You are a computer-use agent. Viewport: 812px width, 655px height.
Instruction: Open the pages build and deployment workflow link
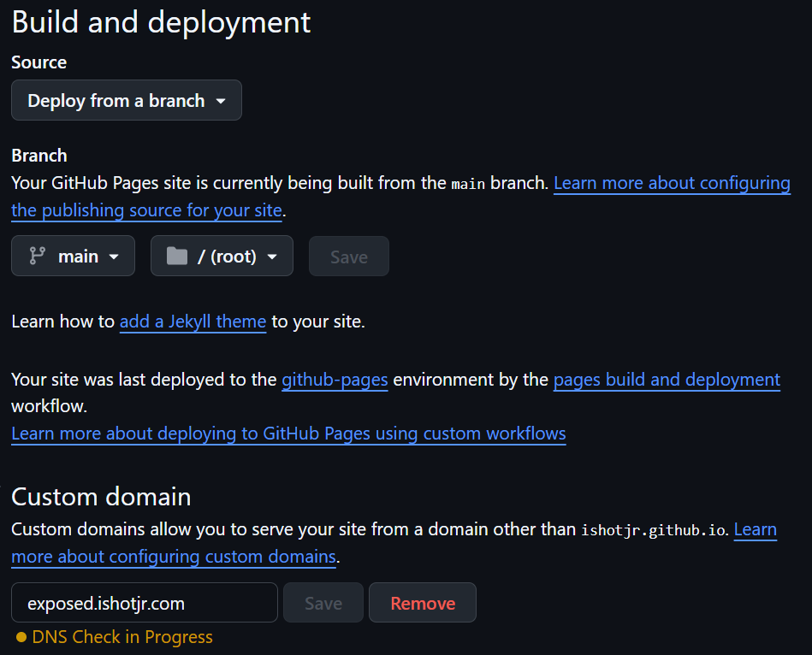tap(667, 379)
